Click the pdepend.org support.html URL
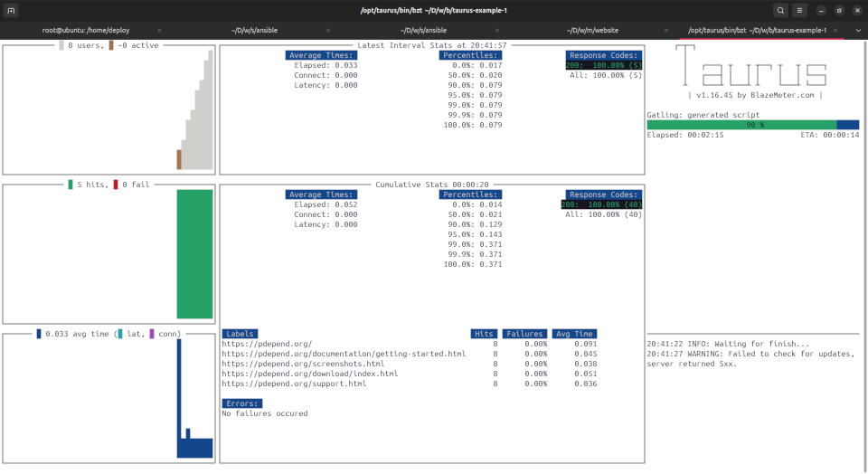 (294, 384)
